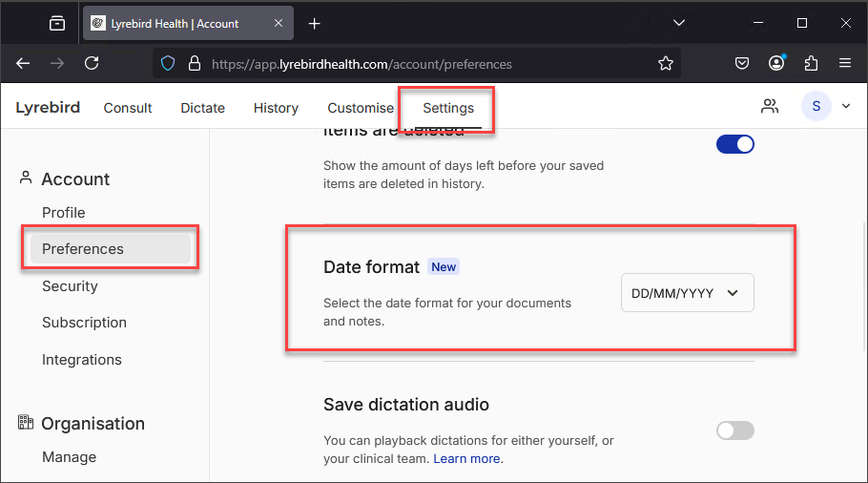The width and height of the screenshot is (868, 483).
Task: Open the Pocket save icon
Action: [x=742, y=64]
